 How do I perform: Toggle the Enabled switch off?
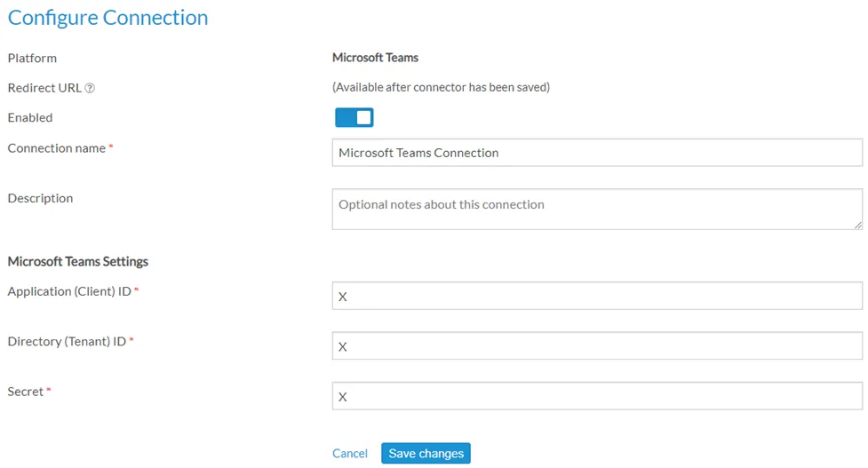[x=354, y=117]
